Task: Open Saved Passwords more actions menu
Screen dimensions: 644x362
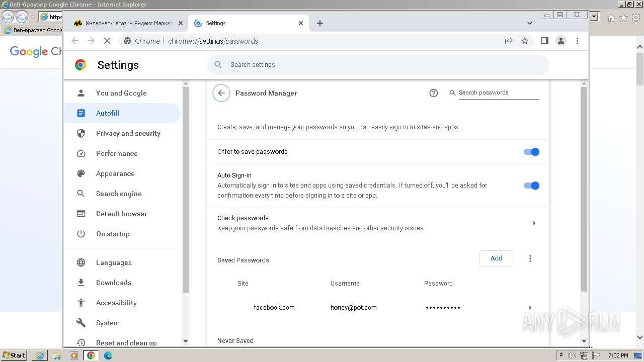Action: point(530,258)
